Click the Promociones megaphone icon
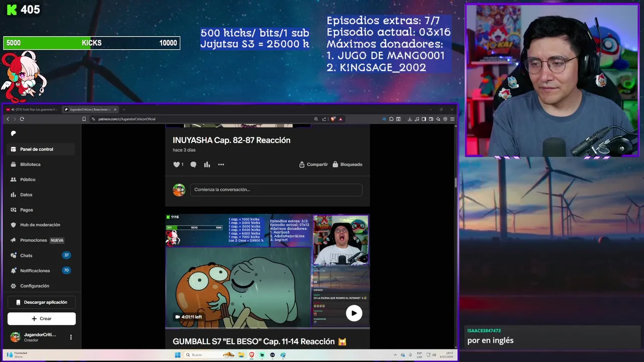 pos(14,240)
